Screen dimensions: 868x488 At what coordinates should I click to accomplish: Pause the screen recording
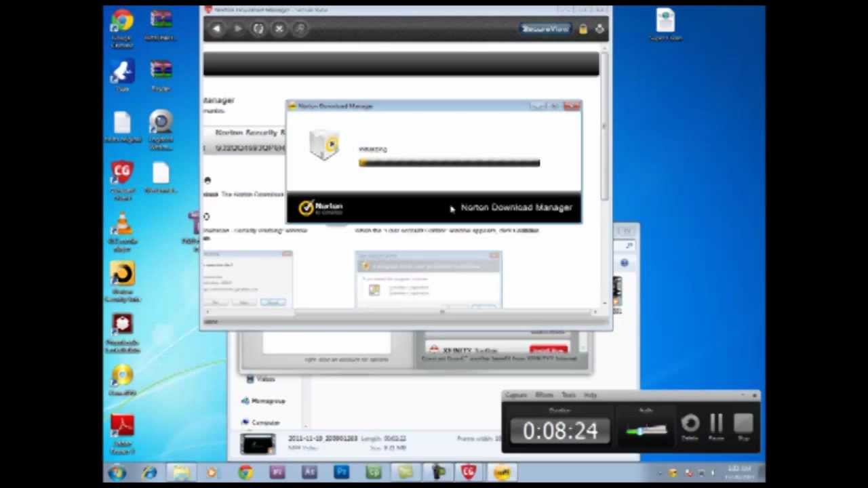click(717, 427)
